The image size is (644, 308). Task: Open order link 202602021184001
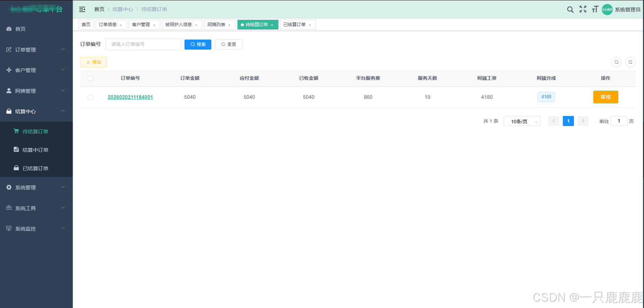[x=130, y=97]
